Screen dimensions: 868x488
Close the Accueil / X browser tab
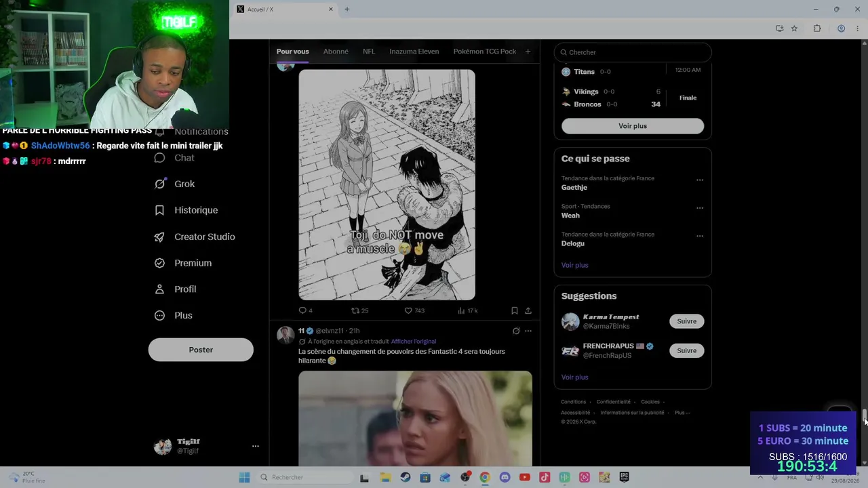tap(331, 9)
